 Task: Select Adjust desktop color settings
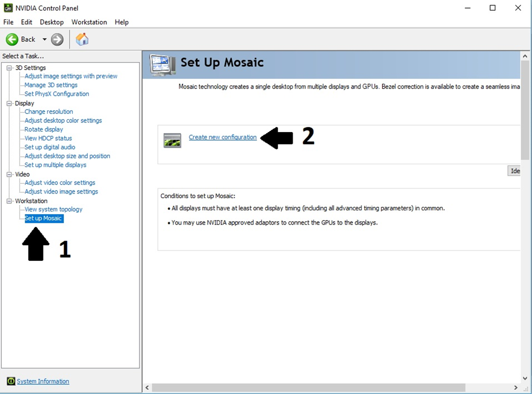pos(63,120)
